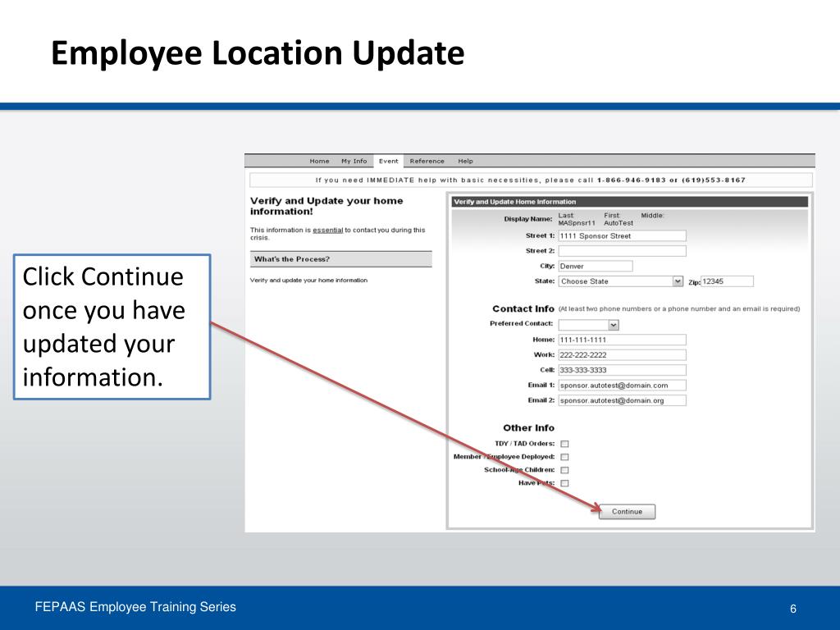Toggle the Member / Employee Deployed checkbox

coord(564,457)
